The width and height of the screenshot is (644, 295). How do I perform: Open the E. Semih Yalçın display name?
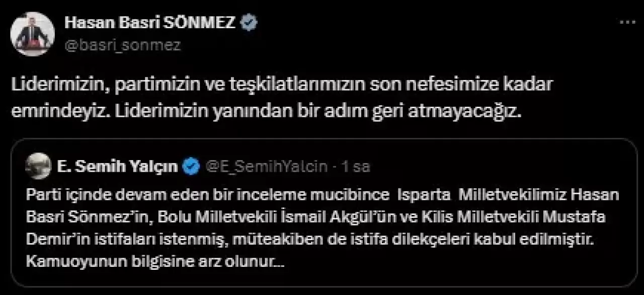tap(119, 166)
